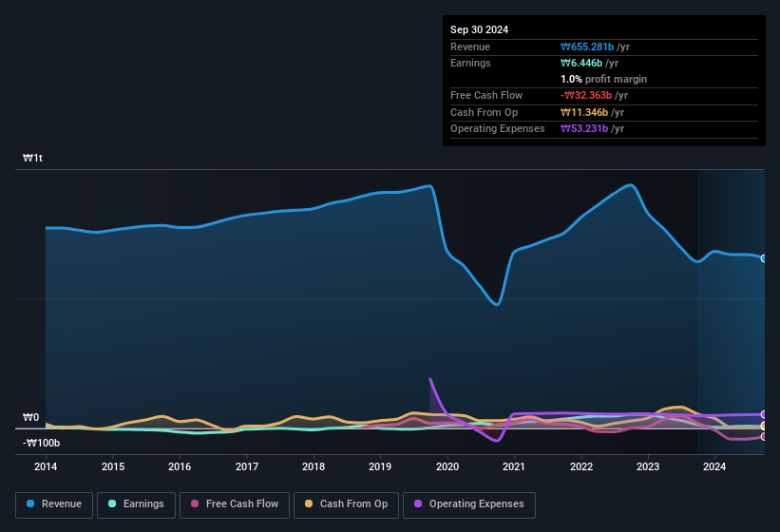780x532 pixels.
Task: Click the 2020 x-axis label
Action: [x=447, y=466]
